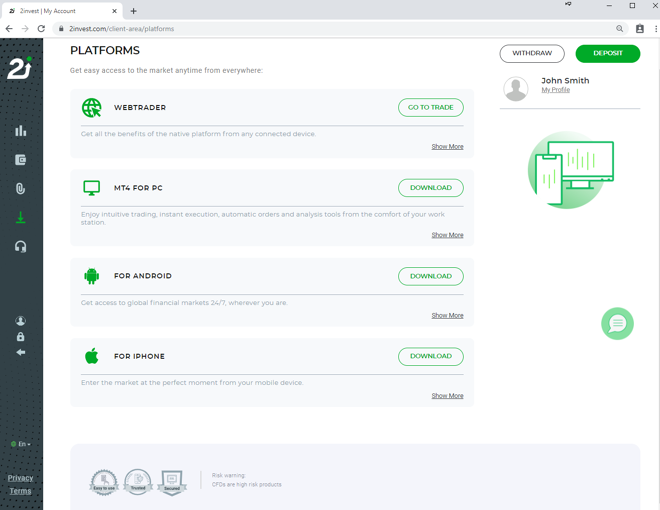Image resolution: width=660 pixels, height=510 pixels.
Task: Expand Show More under MT4 for PC
Action: click(447, 235)
